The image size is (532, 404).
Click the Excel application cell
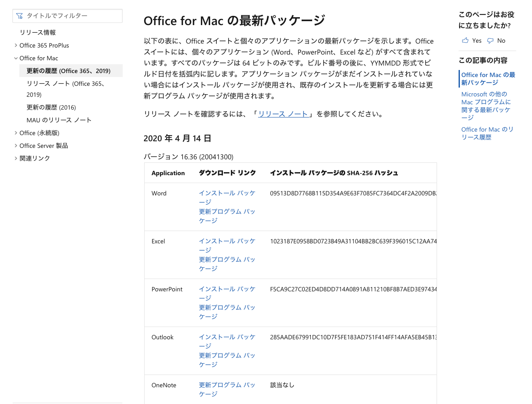(x=158, y=241)
